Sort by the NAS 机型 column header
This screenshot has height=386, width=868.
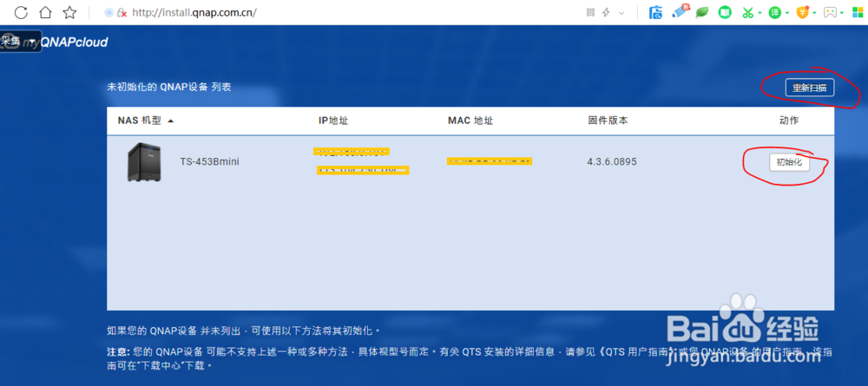click(146, 121)
